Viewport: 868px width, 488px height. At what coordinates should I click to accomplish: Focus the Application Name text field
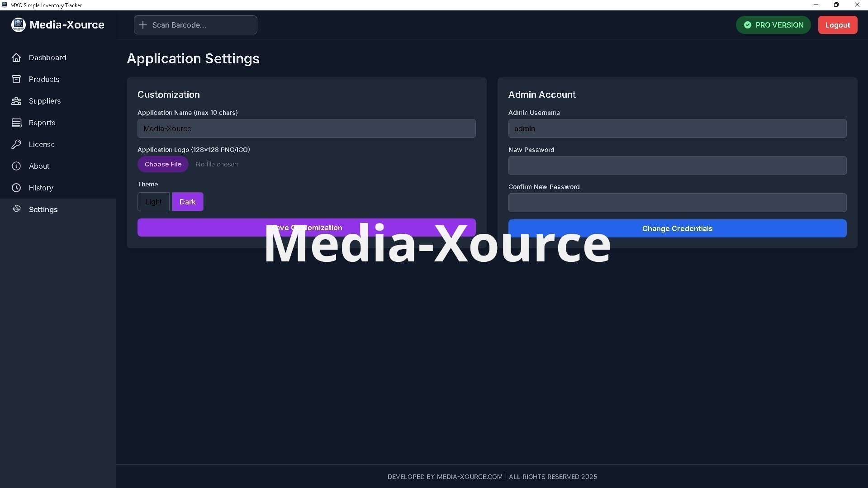pyautogui.click(x=306, y=128)
